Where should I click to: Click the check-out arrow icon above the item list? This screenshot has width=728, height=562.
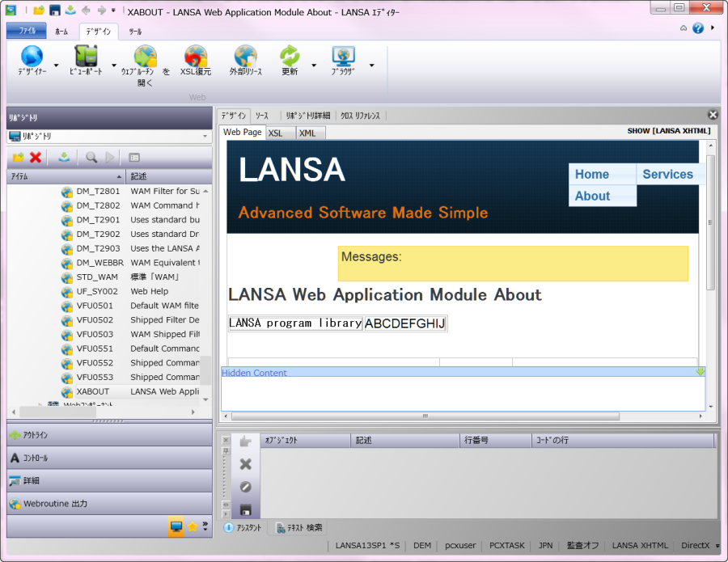[x=65, y=158]
